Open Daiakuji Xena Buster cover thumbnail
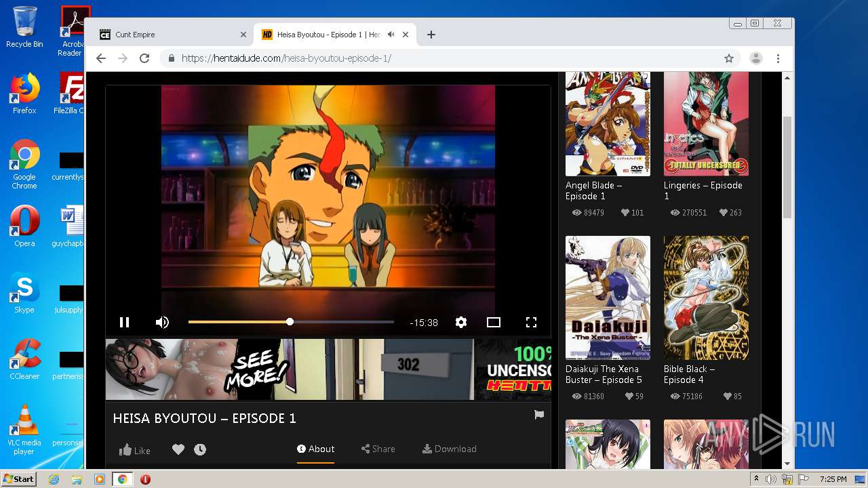The height and width of the screenshot is (488, 868). (608, 298)
